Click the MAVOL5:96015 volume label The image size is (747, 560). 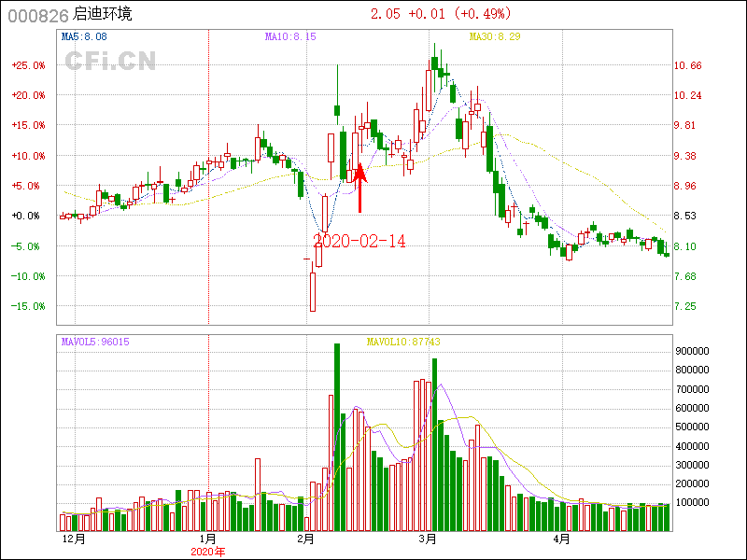coord(95,342)
